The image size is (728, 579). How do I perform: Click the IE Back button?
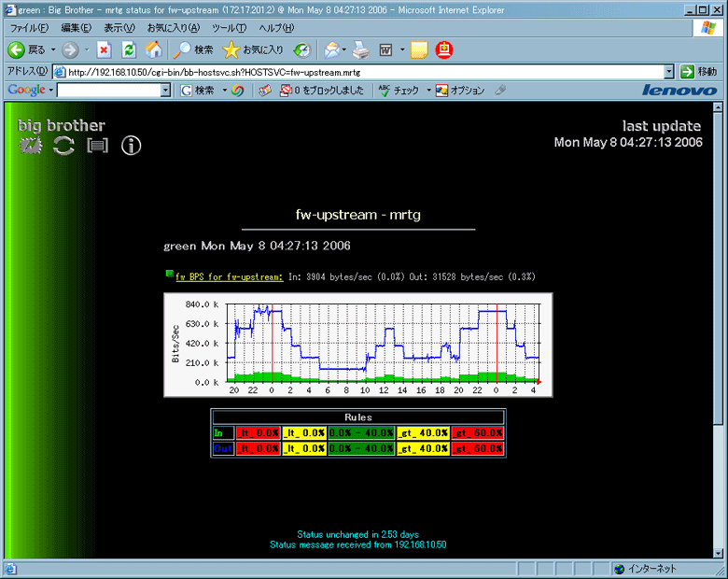26,49
